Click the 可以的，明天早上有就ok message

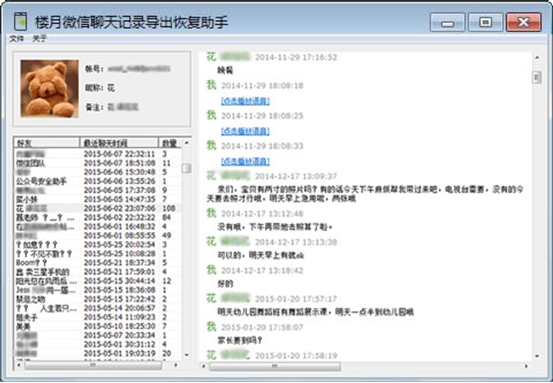(261, 255)
